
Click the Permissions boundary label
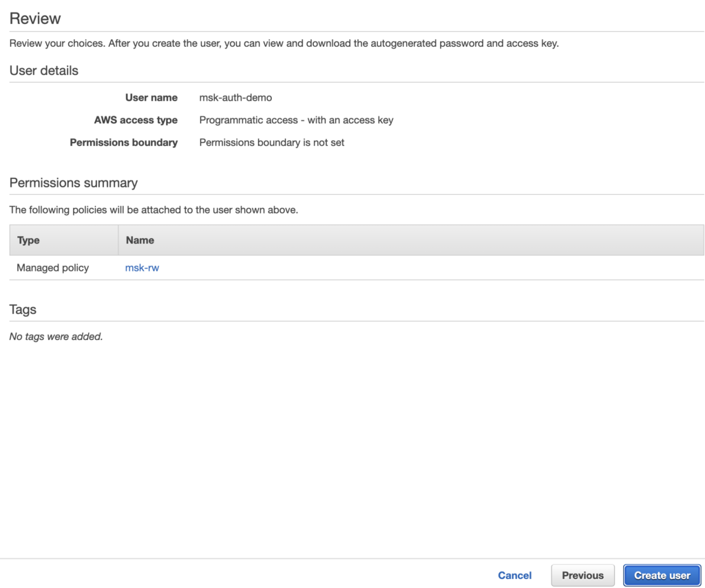pyautogui.click(x=124, y=143)
